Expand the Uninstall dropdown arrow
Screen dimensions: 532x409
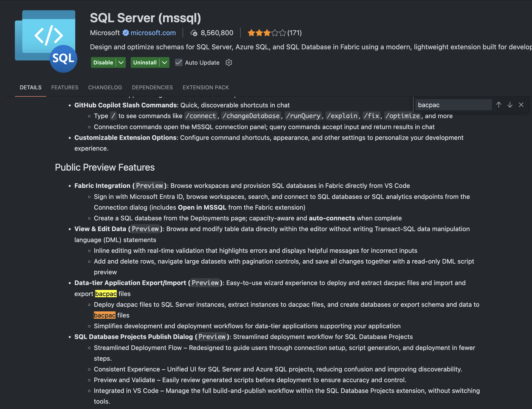pyautogui.click(x=165, y=63)
